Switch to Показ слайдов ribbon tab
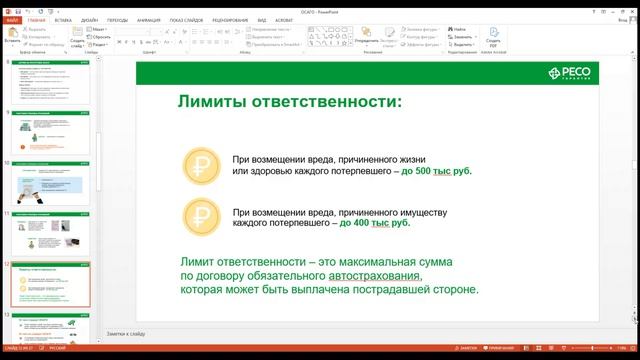640x360 pixels. (x=187, y=20)
